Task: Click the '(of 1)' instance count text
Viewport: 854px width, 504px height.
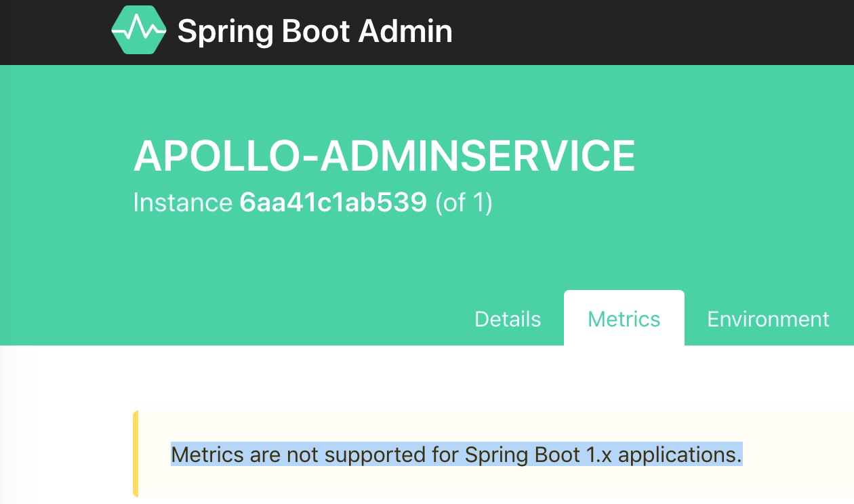Action: tap(463, 202)
